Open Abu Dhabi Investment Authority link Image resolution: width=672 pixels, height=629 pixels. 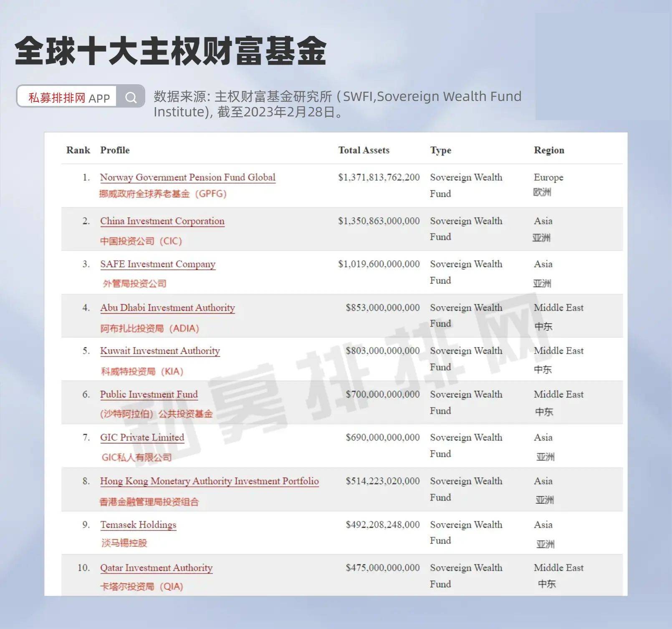point(167,308)
